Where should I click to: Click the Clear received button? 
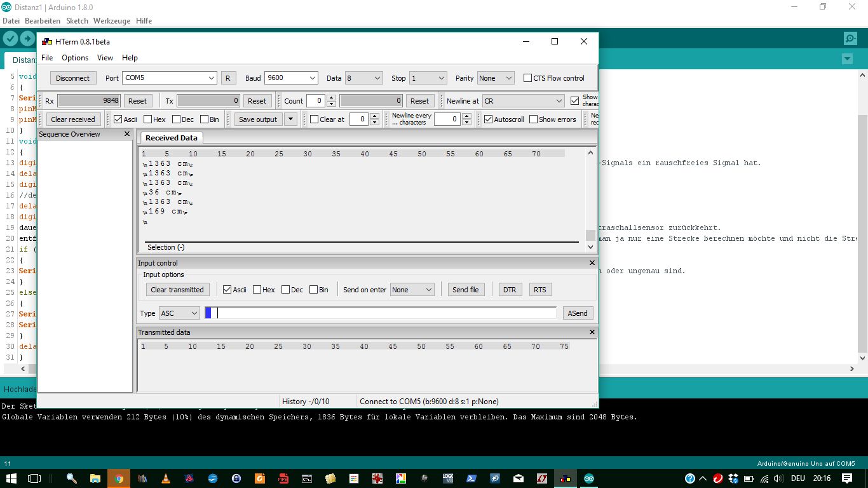tap(73, 119)
